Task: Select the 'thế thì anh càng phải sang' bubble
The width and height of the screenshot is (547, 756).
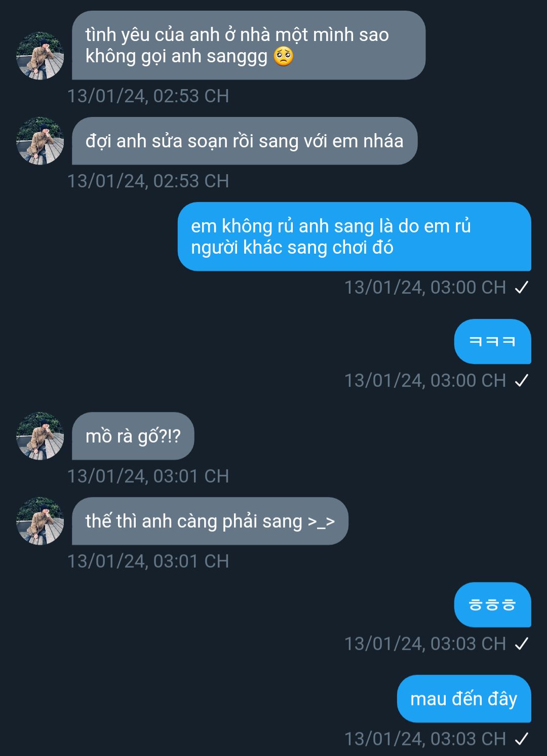Action: [210, 521]
